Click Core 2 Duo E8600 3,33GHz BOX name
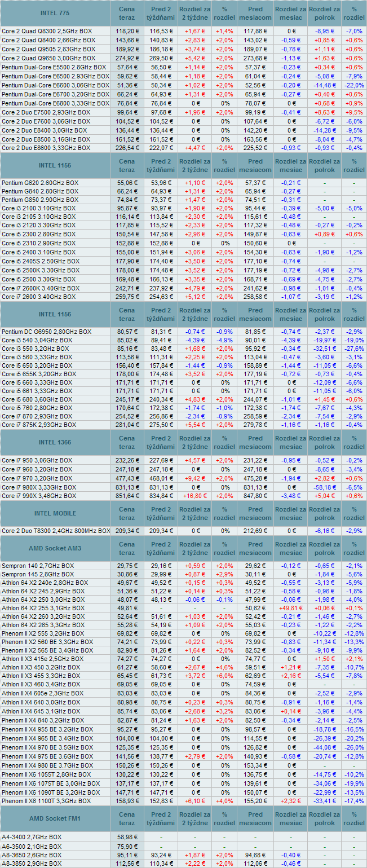 (46, 148)
